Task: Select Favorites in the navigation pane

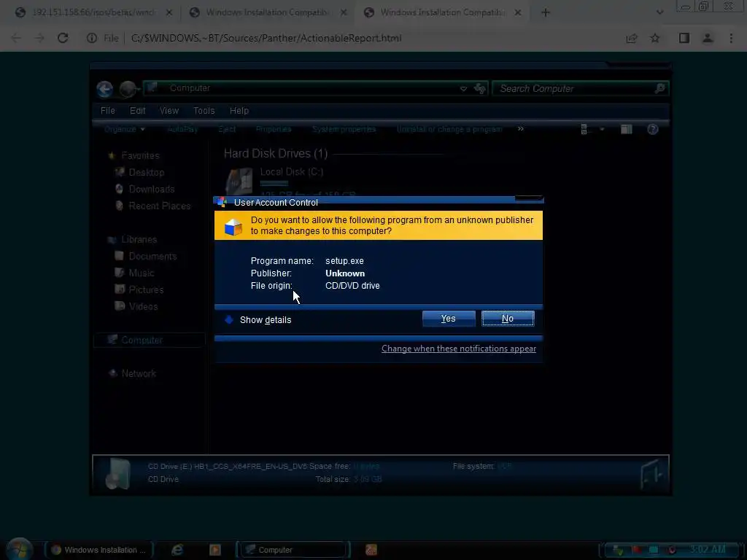Action: pos(134,156)
